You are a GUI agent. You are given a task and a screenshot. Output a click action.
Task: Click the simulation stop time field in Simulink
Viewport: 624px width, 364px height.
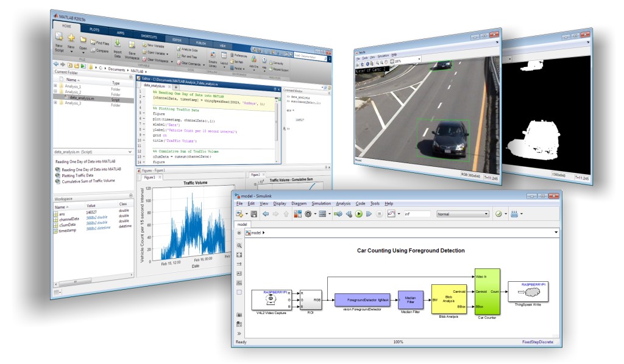tap(417, 214)
